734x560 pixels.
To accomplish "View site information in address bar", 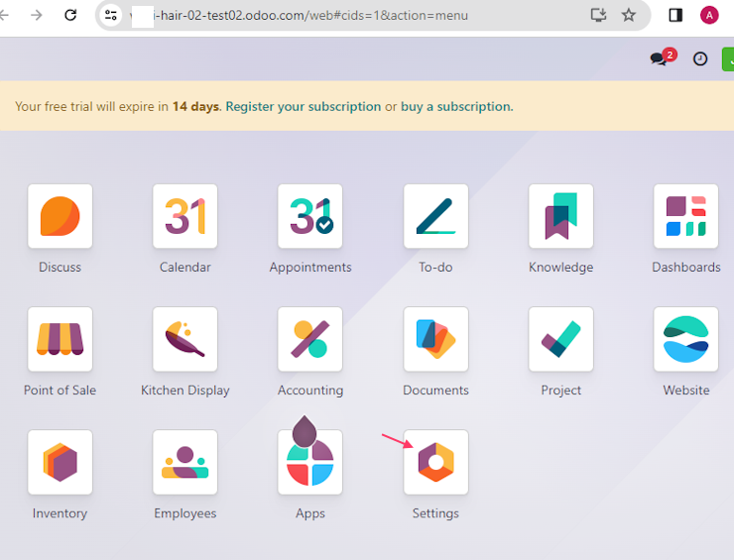I will [x=111, y=15].
